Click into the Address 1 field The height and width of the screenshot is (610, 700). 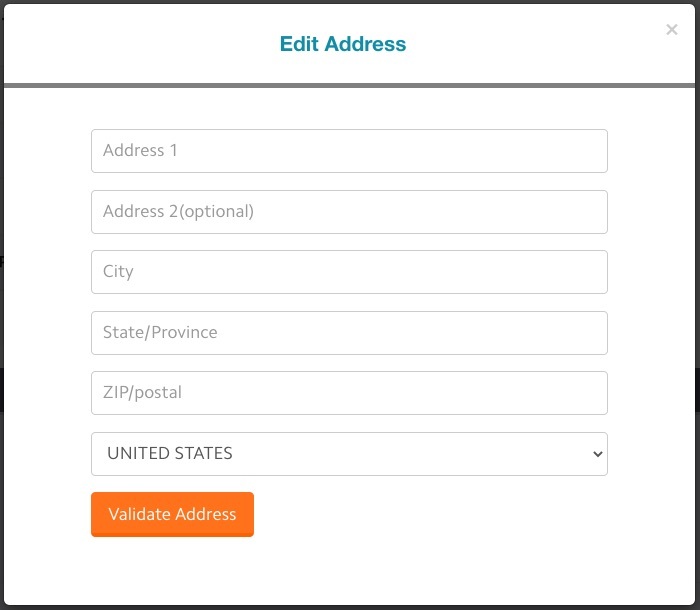[349, 151]
